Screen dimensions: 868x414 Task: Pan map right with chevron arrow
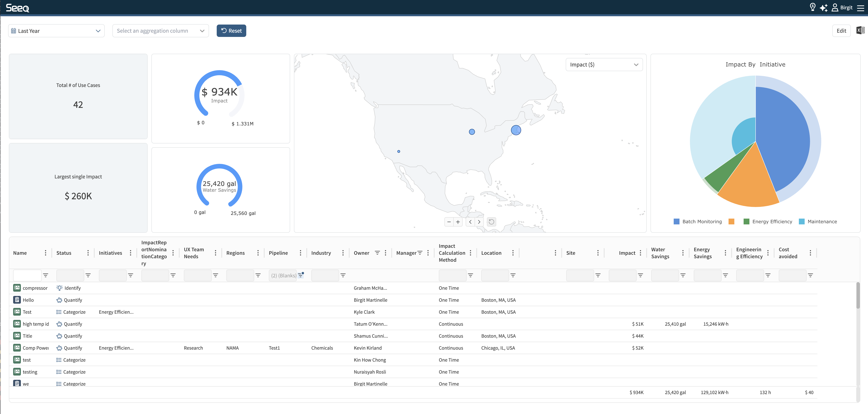pyautogui.click(x=479, y=222)
